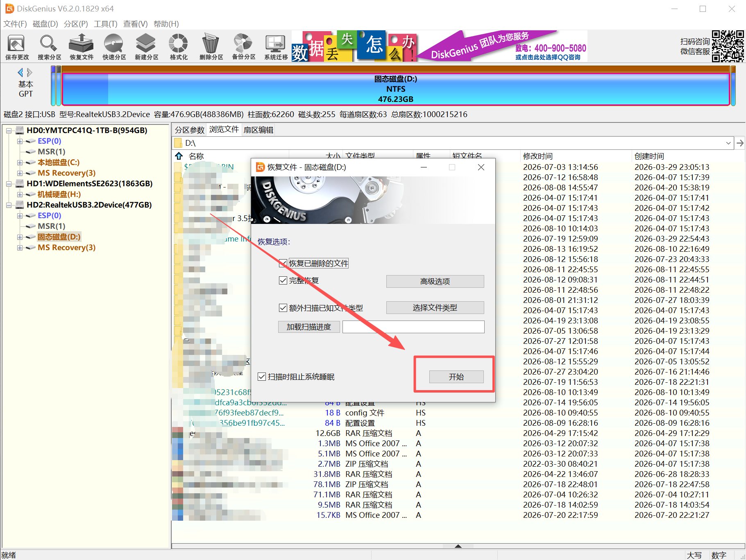Minimize the Recover Files dialog
The height and width of the screenshot is (560, 746).
coord(424,167)
